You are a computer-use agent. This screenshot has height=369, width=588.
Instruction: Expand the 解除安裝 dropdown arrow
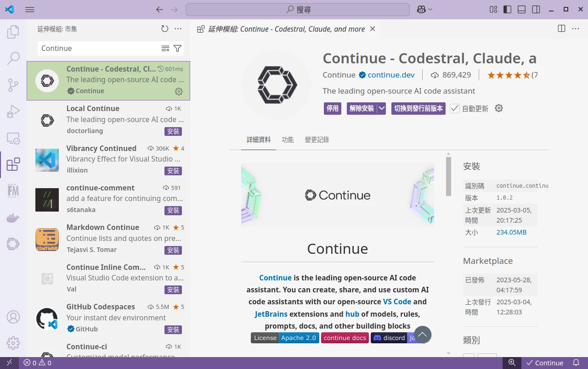coord(382,109)
